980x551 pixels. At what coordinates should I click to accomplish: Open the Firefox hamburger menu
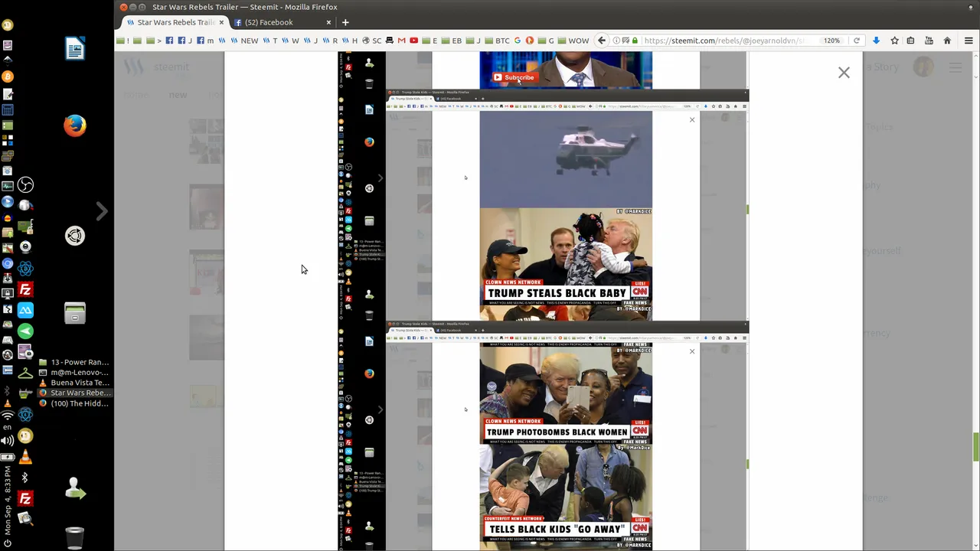click(x=969, y=41)
